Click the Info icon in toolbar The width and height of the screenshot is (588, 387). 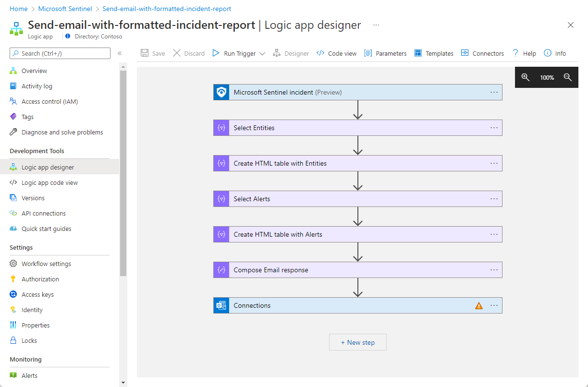(548, 53)
